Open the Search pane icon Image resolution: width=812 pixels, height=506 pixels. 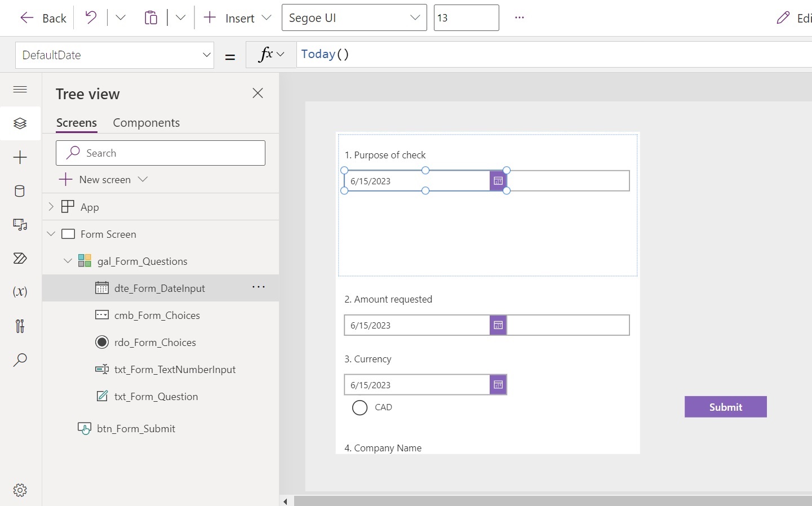click(x=20, y=360)
